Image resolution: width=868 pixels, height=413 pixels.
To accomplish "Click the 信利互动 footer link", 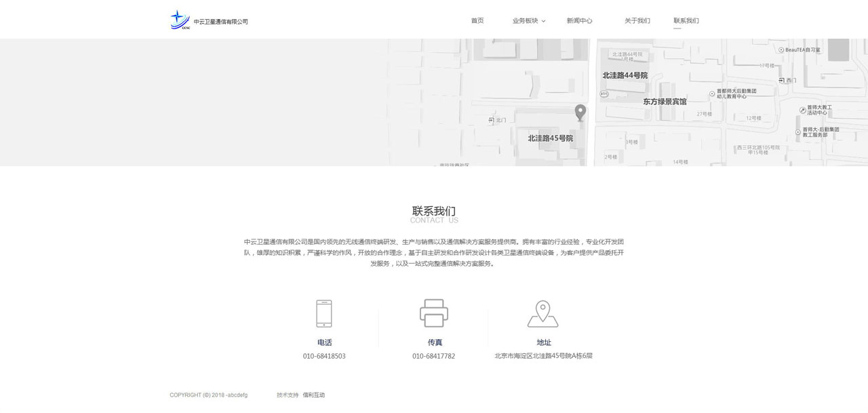I will pyautogui.click(x=314, y=395).
